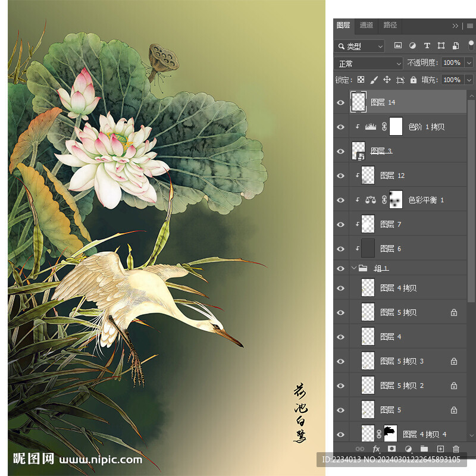This screenshot has width=476, height=476.
Task: Click the layers scrollbar up arrow
Action: pyautogui.click(x=471, y=96)
